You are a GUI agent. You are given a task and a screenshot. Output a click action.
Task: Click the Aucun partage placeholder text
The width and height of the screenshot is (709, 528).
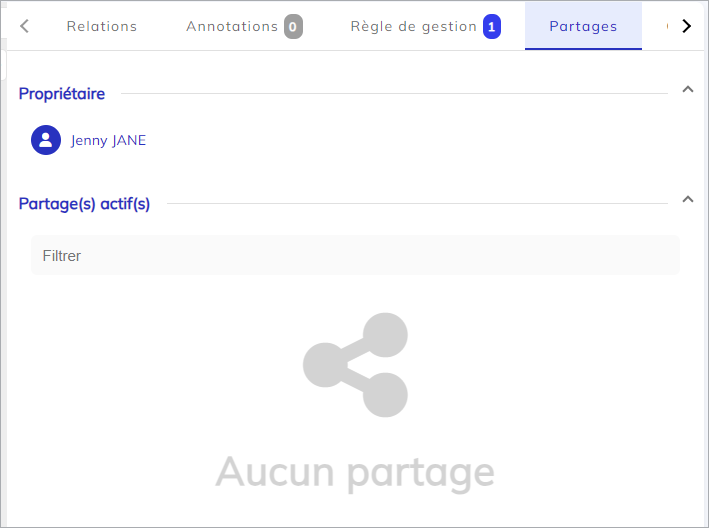355,472
